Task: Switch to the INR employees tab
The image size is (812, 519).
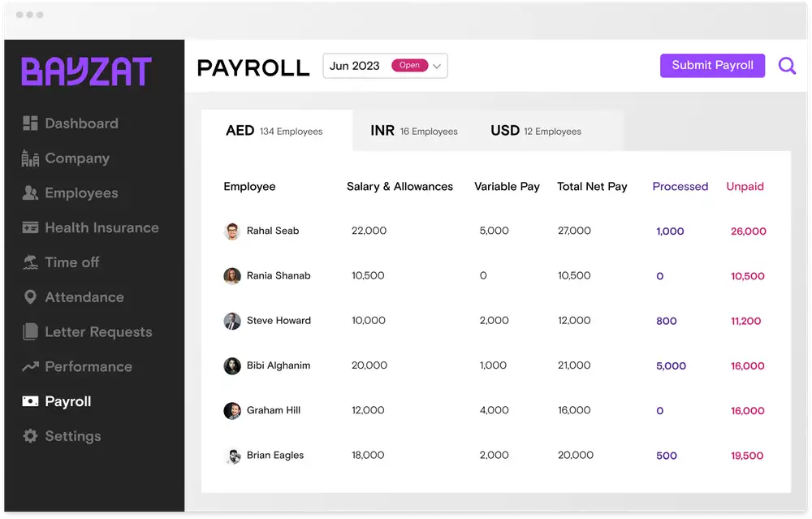Action: click(x=414, y=130)
